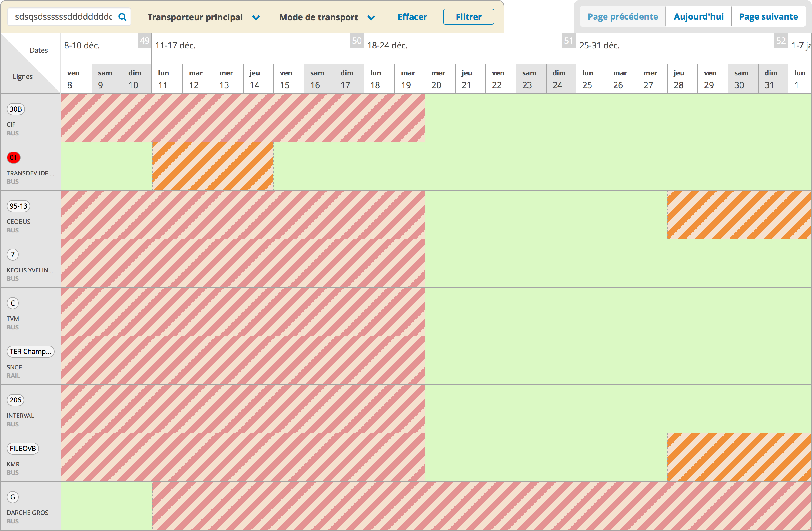Open the TER Champ... line badge
This screenshot has height=531, width=812.
[30, 352]
